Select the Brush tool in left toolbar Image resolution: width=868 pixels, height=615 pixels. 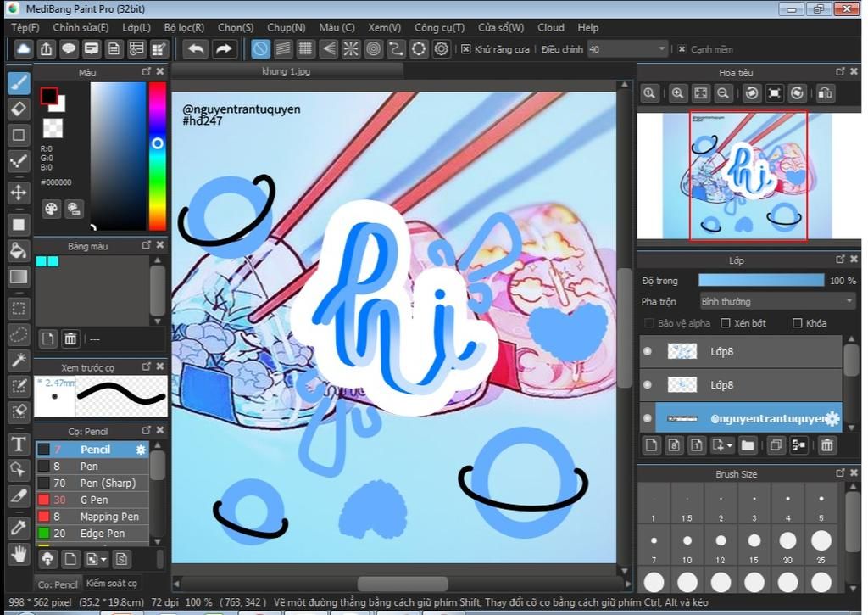point(19,83)
